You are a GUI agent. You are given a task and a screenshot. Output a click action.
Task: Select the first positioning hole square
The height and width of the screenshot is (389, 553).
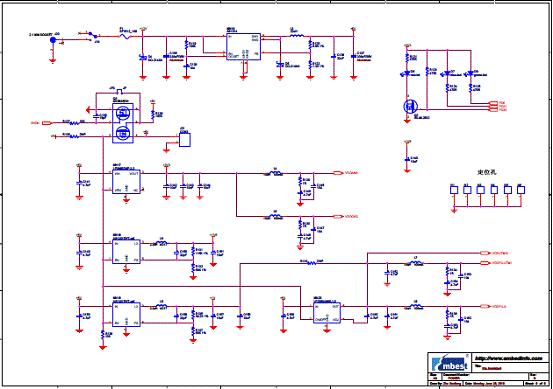[x=454, y=190]
